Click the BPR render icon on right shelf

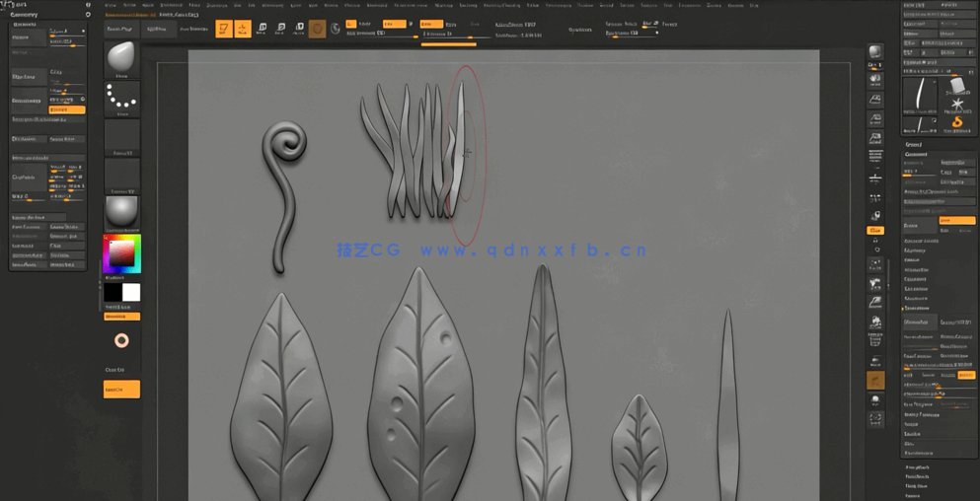tap(875, 52)
